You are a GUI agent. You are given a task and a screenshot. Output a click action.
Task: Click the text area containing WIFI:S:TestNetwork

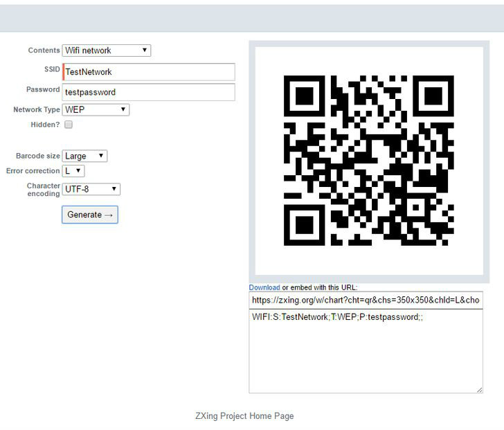366,351
